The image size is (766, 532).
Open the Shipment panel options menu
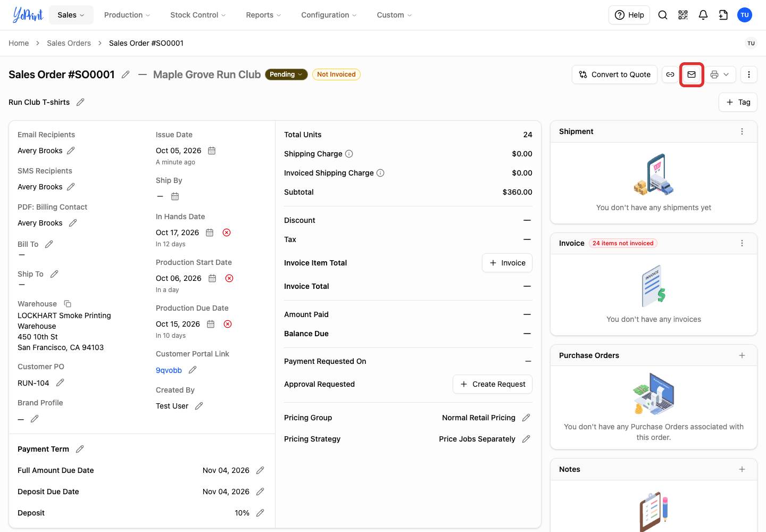point(742,131)
